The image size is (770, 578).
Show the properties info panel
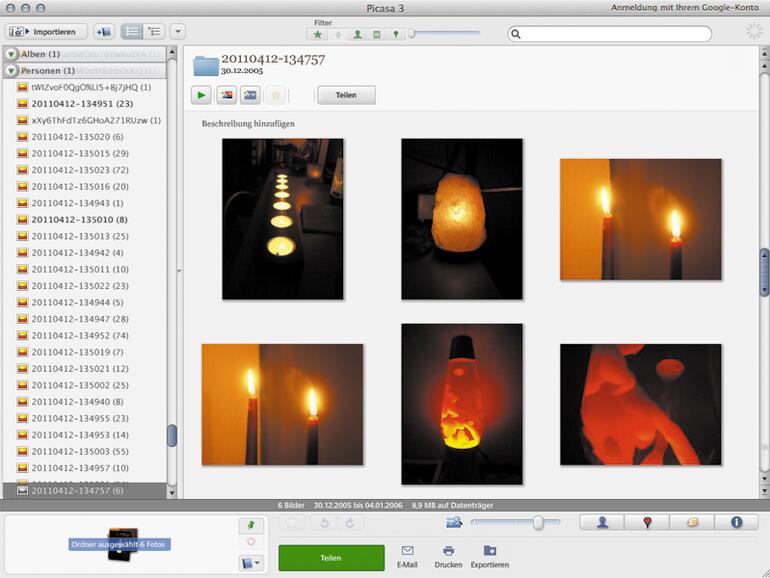pos(737,523)
